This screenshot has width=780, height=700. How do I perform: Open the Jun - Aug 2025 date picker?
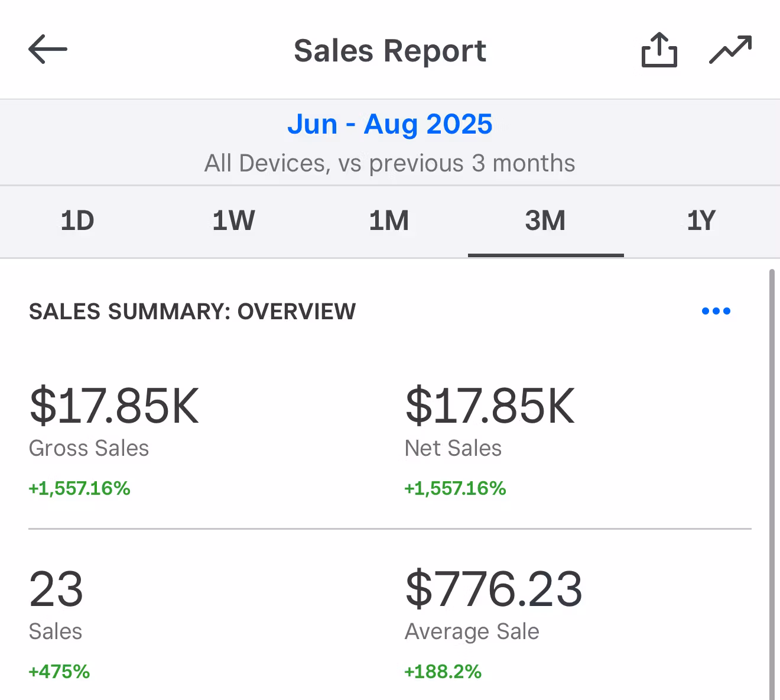(389, 124)
